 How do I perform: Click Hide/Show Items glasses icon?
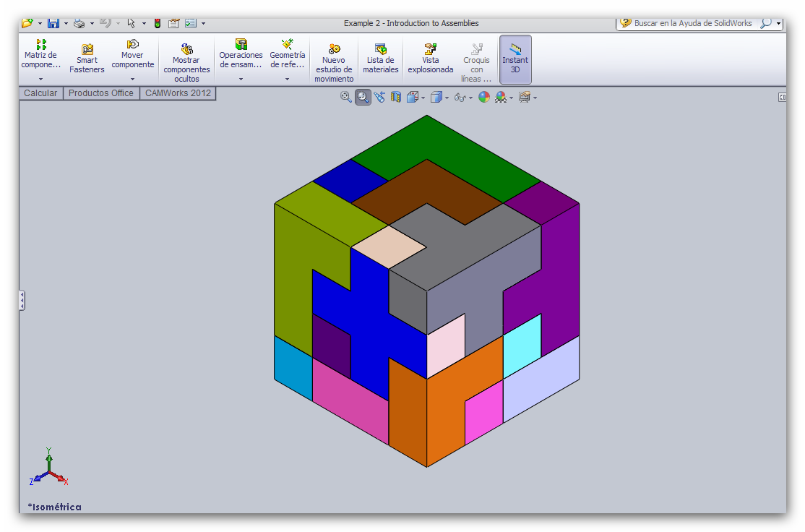coord(460,98)
